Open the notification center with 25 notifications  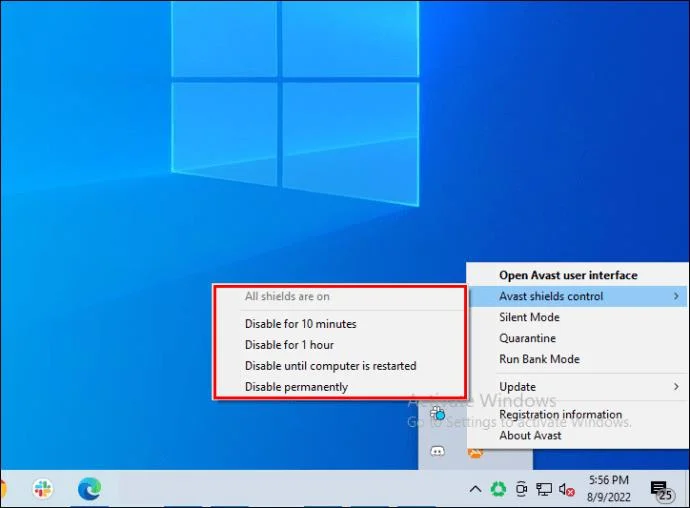(x=662, y=490)
